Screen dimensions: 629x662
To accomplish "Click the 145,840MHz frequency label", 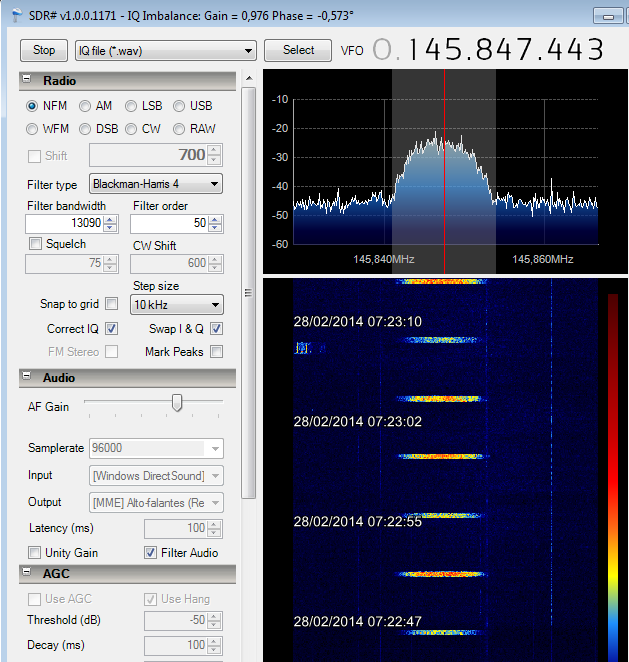I will 384,259.
